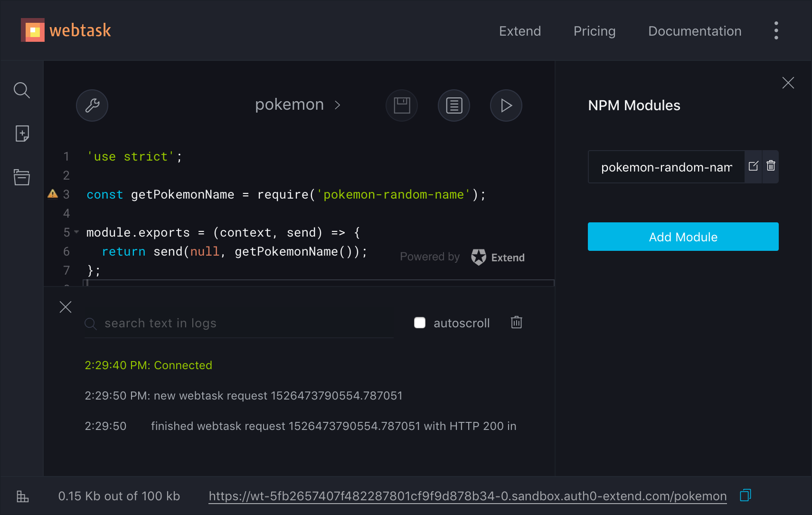Open the Documentation page

(x=695, y=31)
